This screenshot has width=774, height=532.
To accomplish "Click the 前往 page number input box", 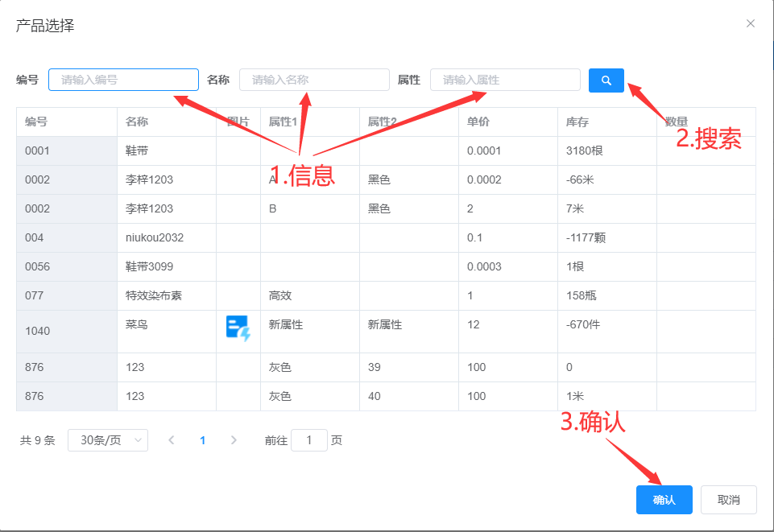I will [x=308, y=440].
